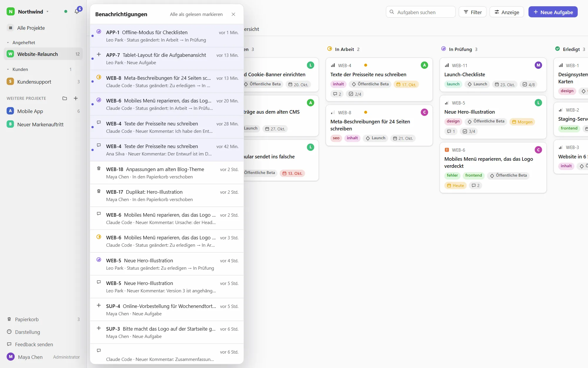
Task: Click the 4/8 checklist badge on WEB-11
Action: [529, 84]
